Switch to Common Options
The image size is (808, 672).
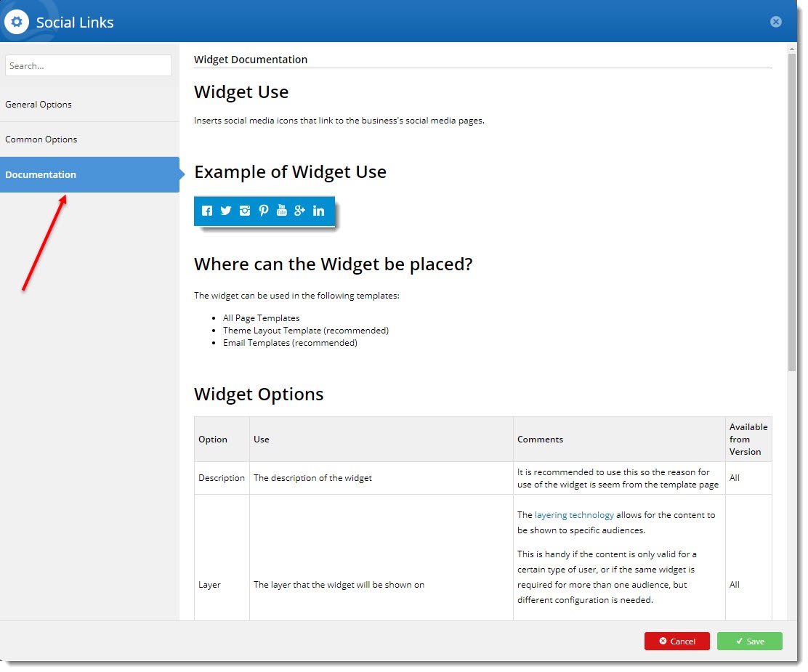pos(41,139)
